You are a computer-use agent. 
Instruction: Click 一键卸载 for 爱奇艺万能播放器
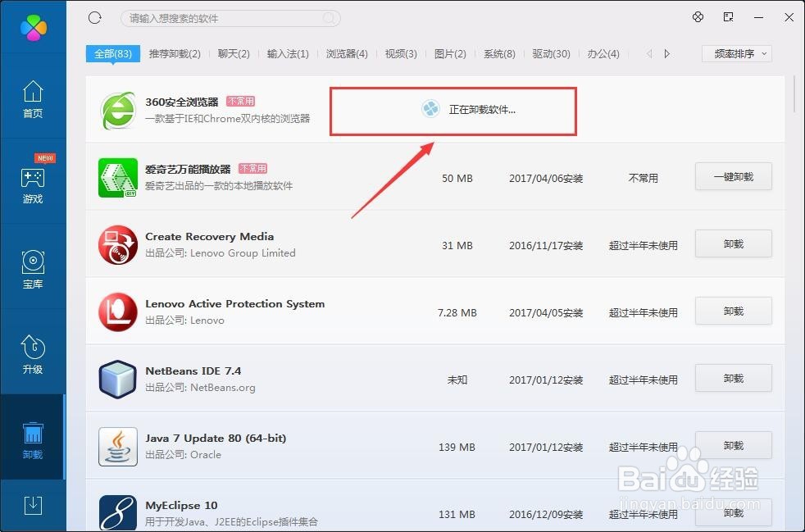(x=733, y=176)
